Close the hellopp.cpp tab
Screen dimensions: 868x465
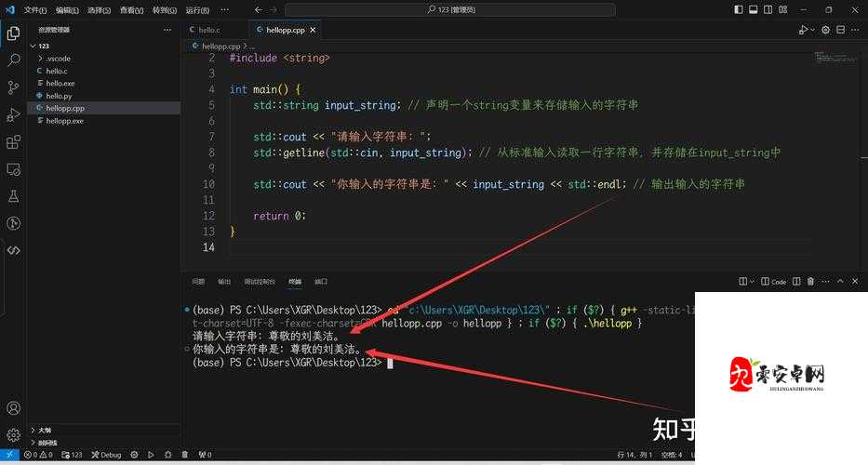(x=313, y=30)
